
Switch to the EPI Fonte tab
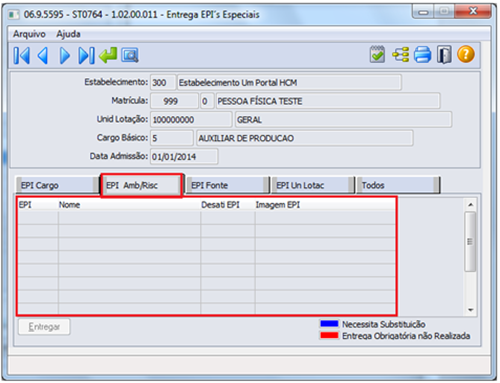[228, 185]
